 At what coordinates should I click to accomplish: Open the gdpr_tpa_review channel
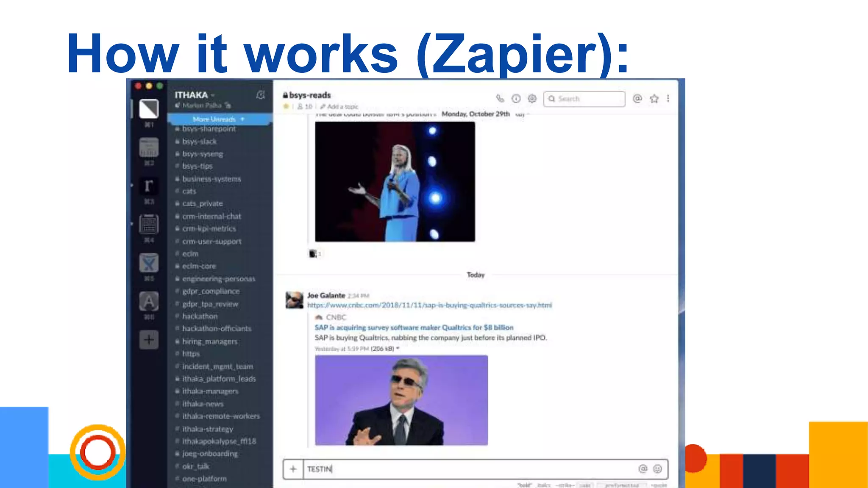click(x=210, y=304)
